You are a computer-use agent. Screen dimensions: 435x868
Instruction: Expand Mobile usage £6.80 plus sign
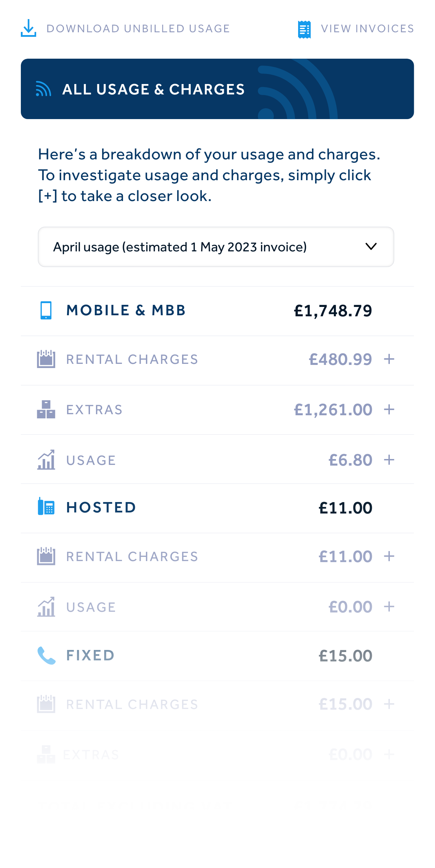tap(389, 460)
